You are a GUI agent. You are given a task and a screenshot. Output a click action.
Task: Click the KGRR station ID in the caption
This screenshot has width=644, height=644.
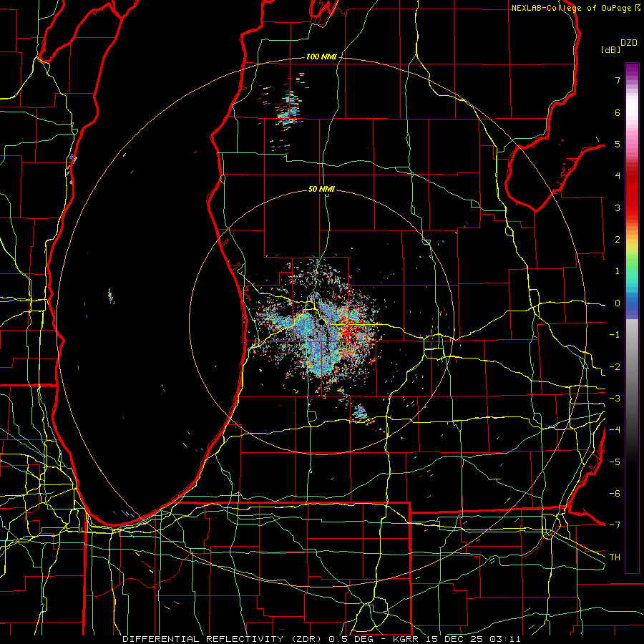406,639
